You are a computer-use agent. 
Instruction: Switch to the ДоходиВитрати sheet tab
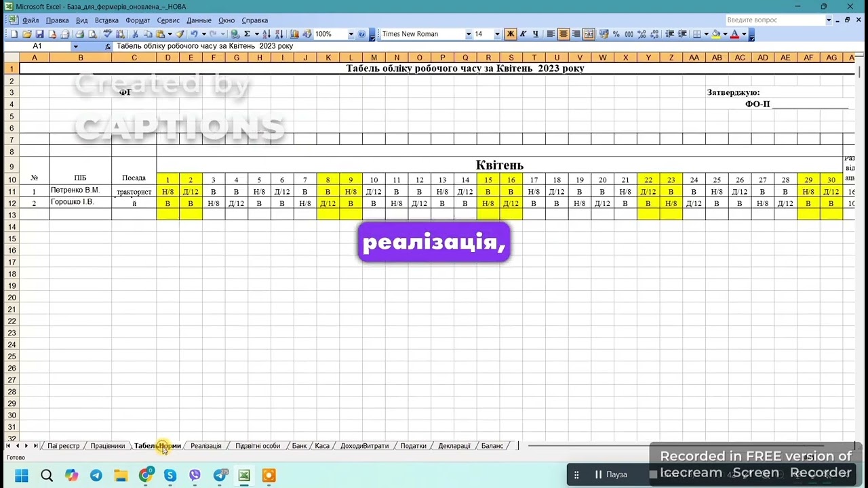click(x=364, y=446)
